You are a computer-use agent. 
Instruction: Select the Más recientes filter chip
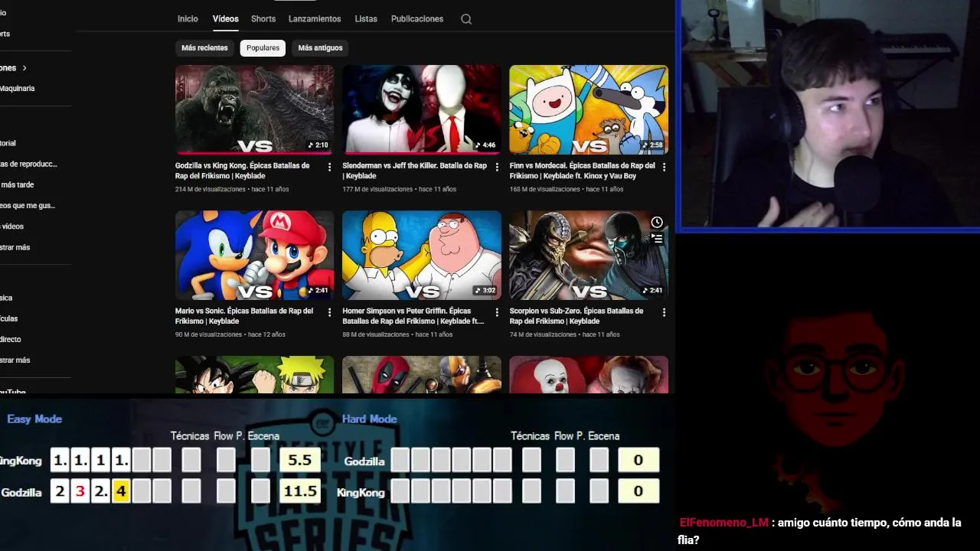[204, 47]
